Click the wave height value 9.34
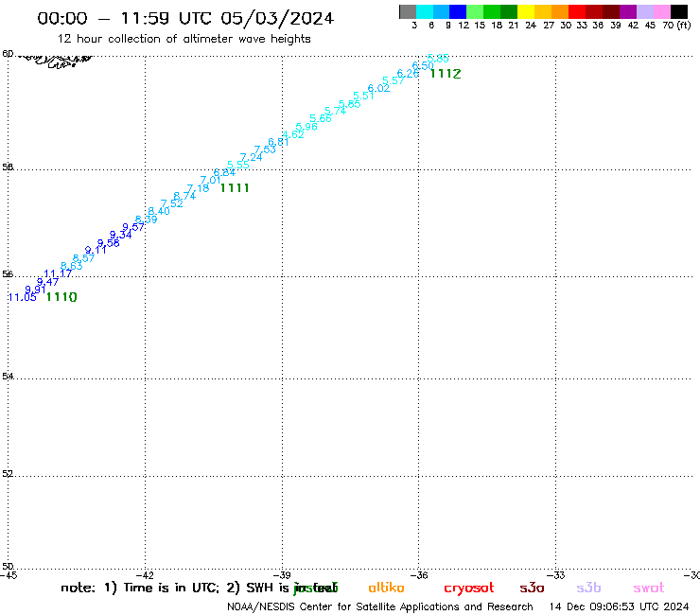The image size is (700, 615). click(120, 235)
